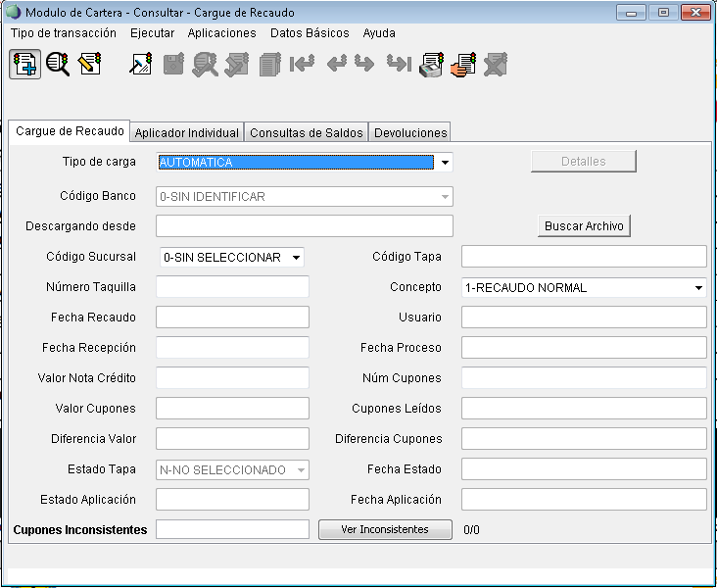
Task: Open the Devoluciones tab
Action: [410, 132]
